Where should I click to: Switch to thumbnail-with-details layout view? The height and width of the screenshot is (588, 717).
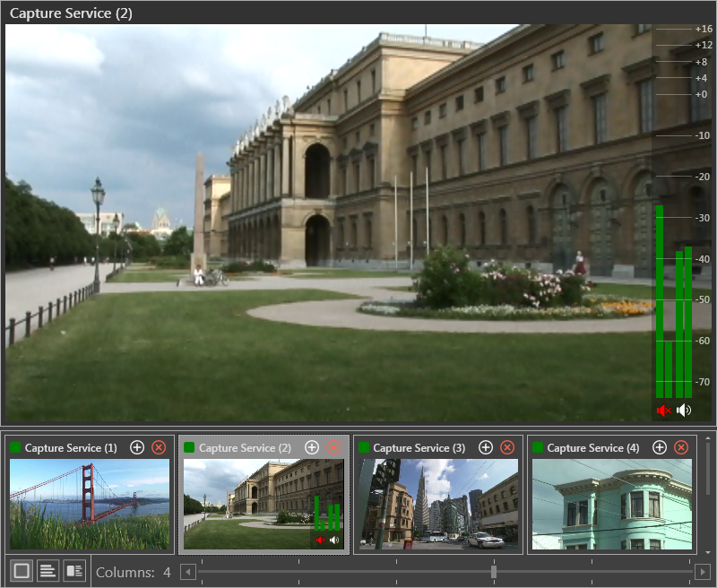(x=74, y=571)
